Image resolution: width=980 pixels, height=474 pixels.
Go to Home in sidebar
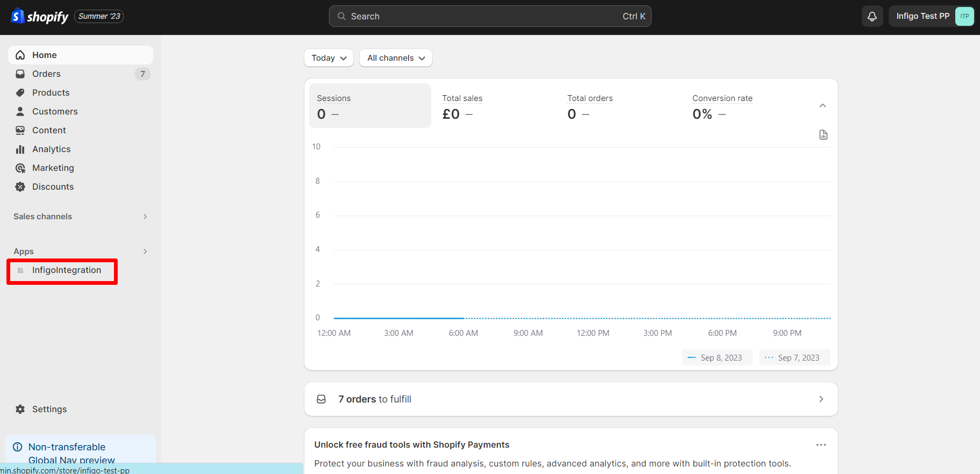pyautogui.click(x=81, y=55)
